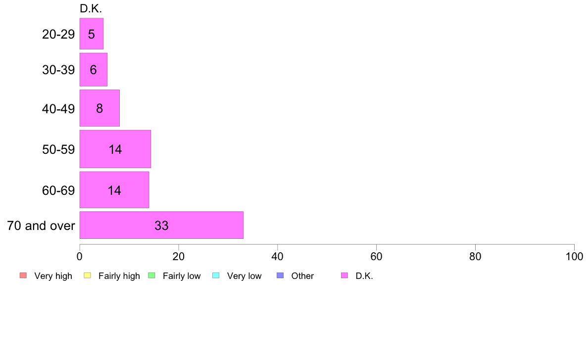Click the 70 and over axis label
Screen dimensions: 588x364
click(x=41, y=226)
